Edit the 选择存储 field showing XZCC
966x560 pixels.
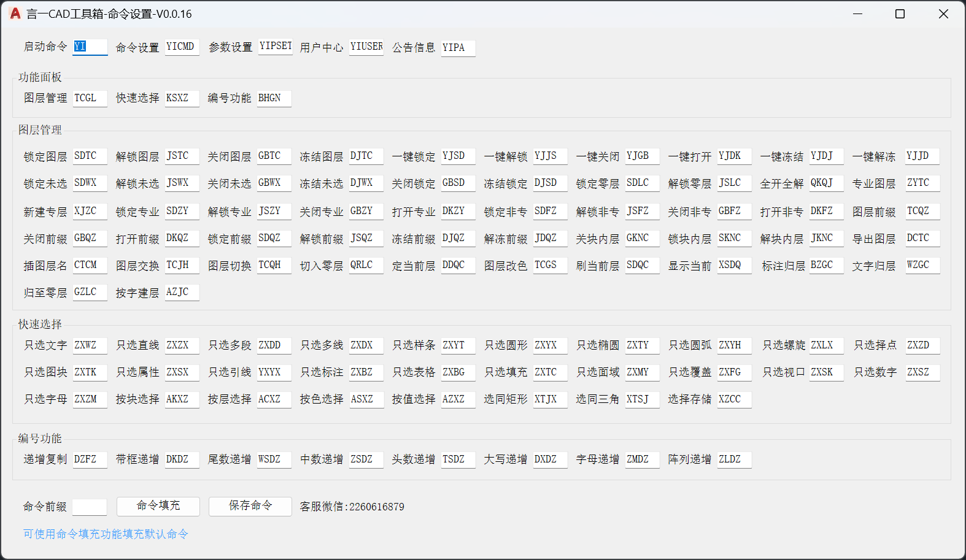tap(734, 399)
